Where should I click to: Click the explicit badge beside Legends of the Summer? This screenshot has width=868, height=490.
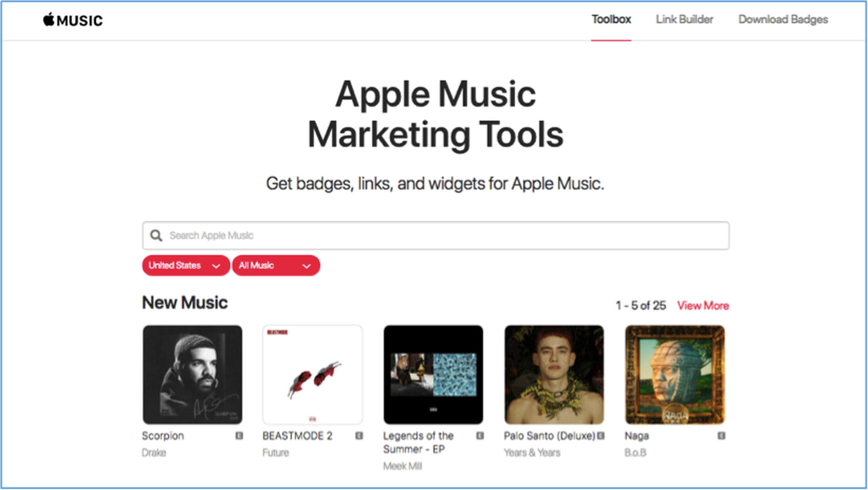pyautogui.click(x=479, y=435)
